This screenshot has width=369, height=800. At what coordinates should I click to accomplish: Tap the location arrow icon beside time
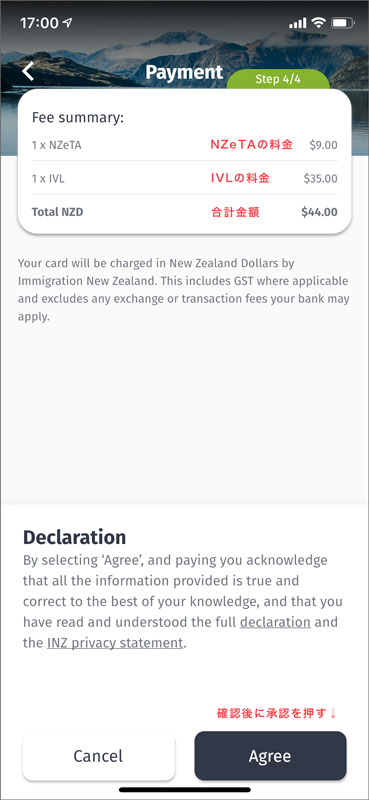coord(68,23)
